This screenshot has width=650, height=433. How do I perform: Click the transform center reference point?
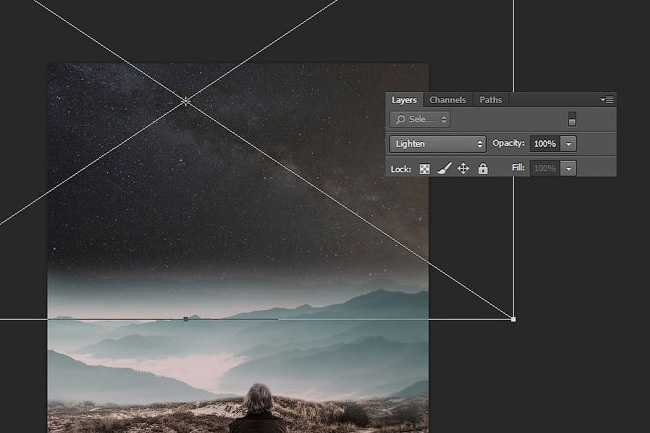(x=186, y=101)
